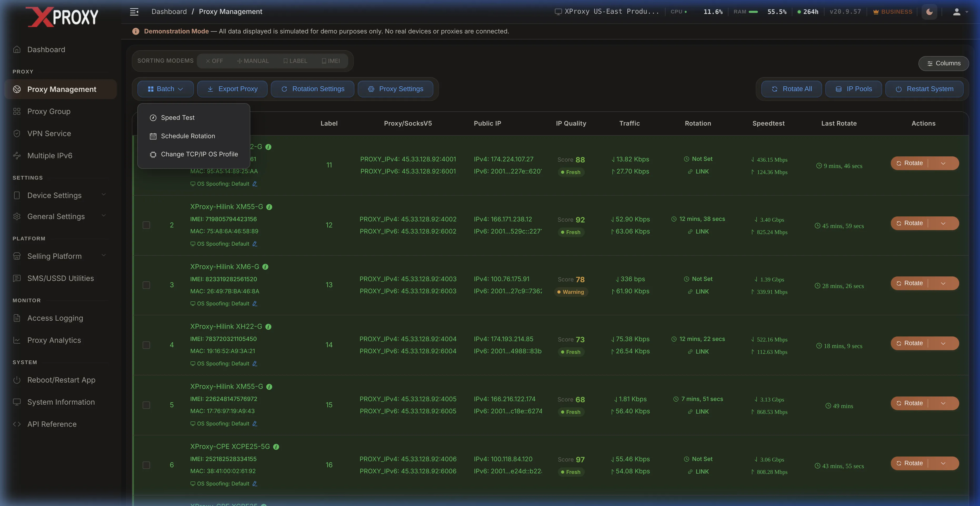
Task: Open System Information in the sidebar
Action: [61, 402]
